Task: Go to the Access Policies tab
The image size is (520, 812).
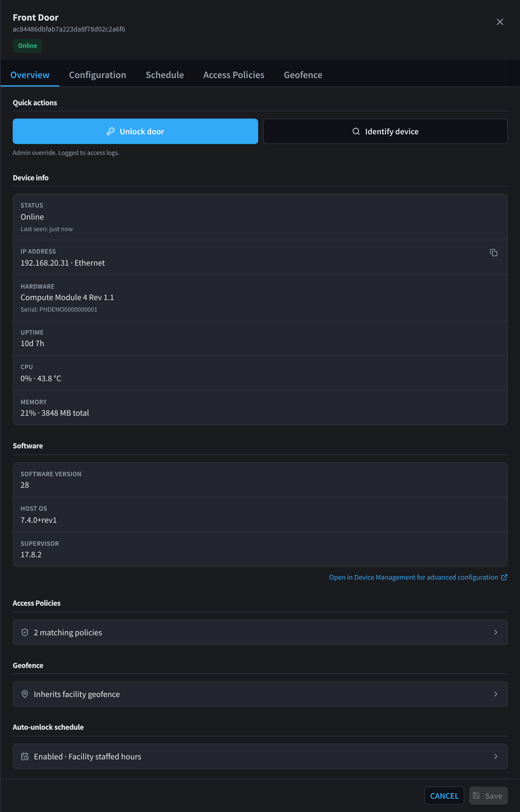Action: tap(234, 75)
